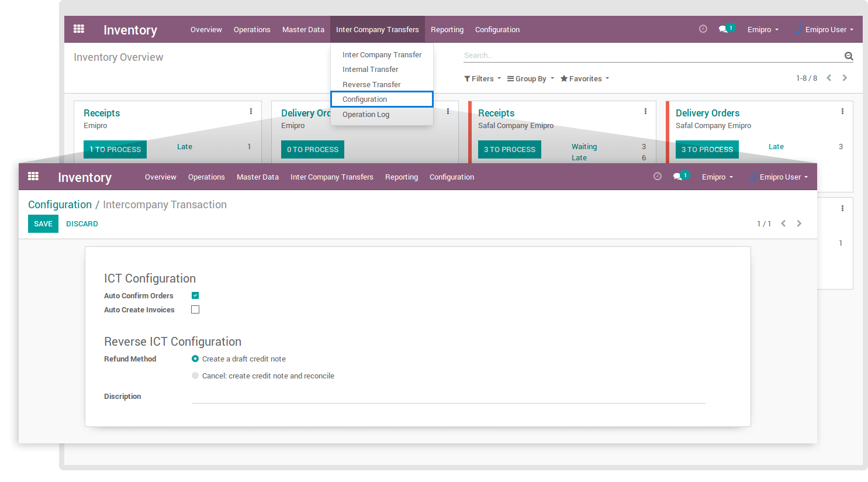The width and height of the screenshot is (868, 482).
Task: Expand the Group By dropdown
Action: (530, 79)
